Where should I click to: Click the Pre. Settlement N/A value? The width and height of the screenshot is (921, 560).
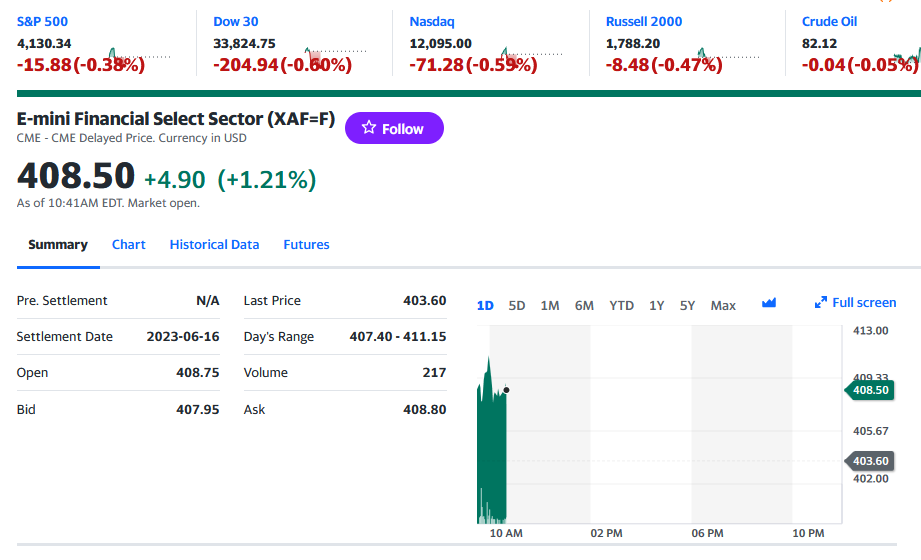pos(208,301)
